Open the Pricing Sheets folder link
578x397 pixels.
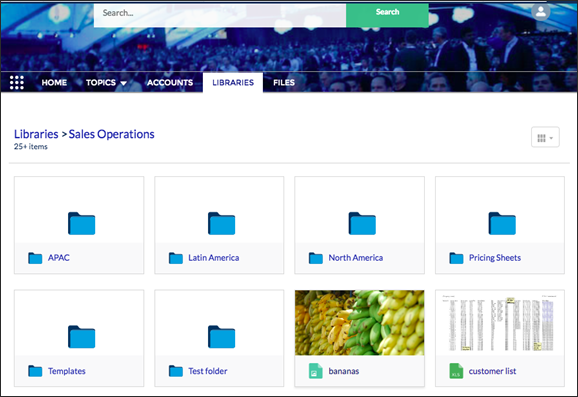495,258
